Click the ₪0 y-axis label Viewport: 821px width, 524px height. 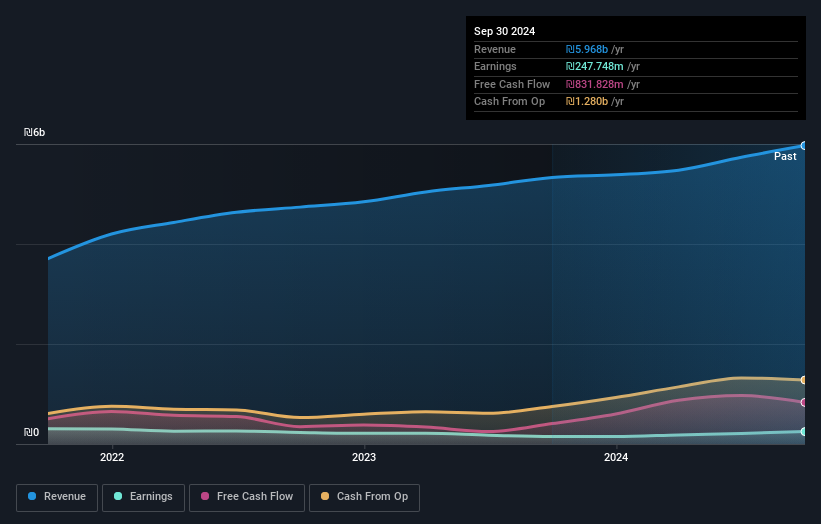31,432
